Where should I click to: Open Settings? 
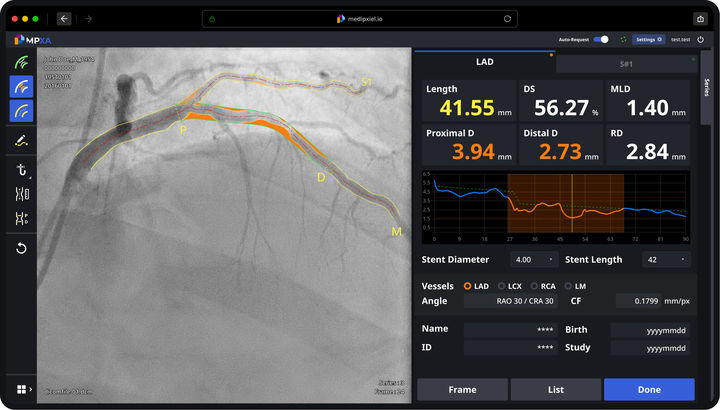click(x=648, y=39)
